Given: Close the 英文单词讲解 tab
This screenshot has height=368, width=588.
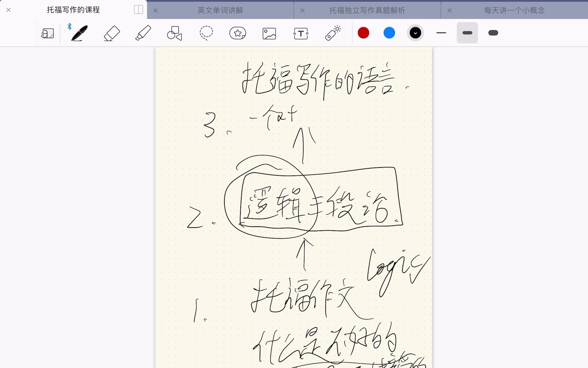Looking at the screenshot, I should click(x=156, y=10).
